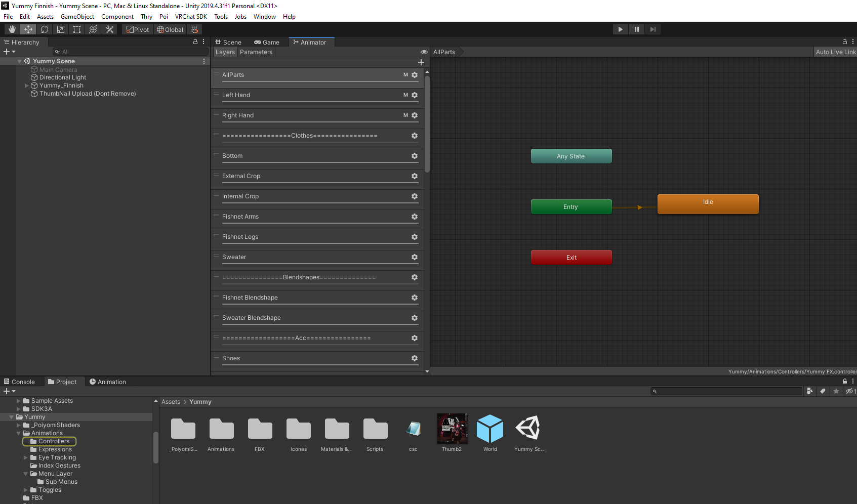Switch to the Game tab
This screenshot has height=504, width=857.
267,42
